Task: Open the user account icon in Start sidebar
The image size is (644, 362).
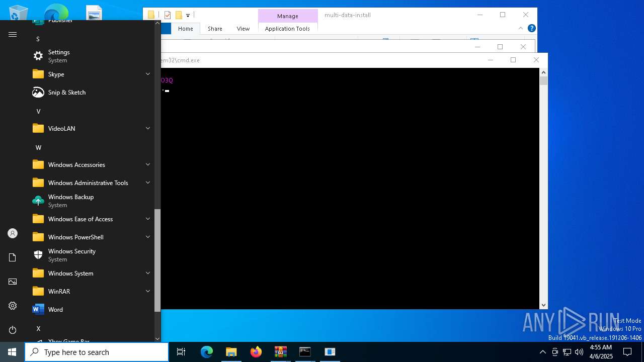Action: tap(13, 233)
